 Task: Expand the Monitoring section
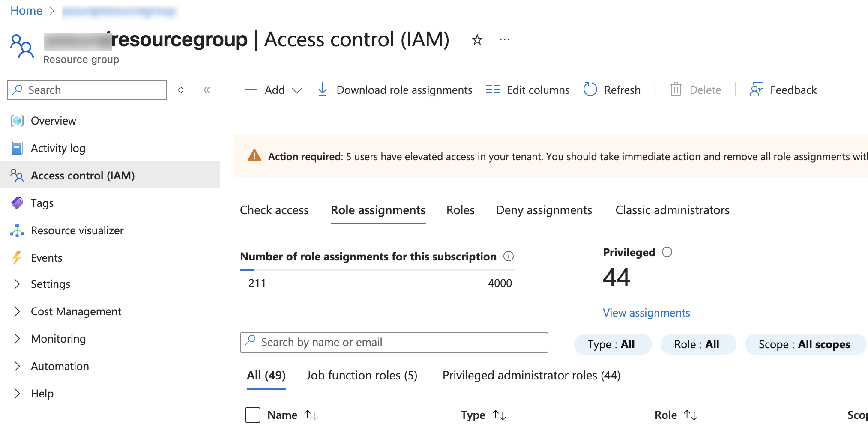point(17,339)
